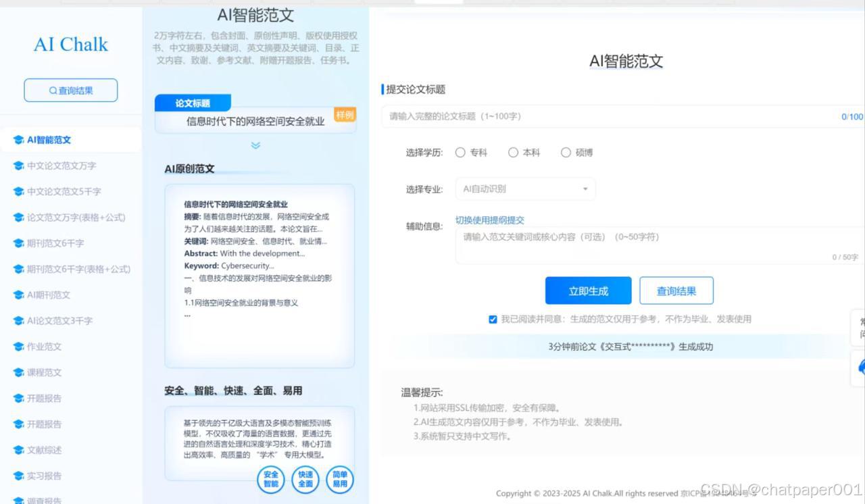Click the 论文标题 blue tab label
This screenshot has width=865, height=504.
pyautogui.click(x=193, y=103)
